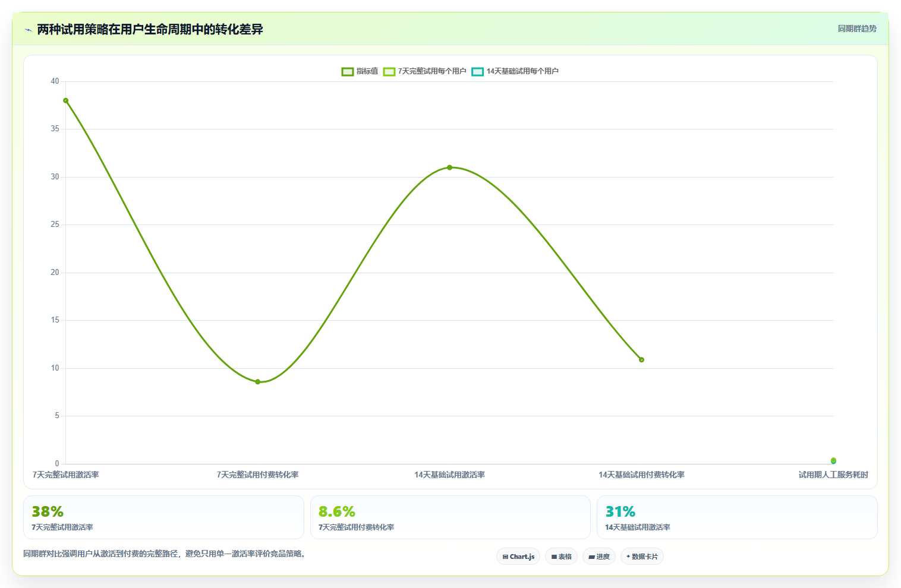Click the y-axis value 40
The height and width of the screenshot is (588, 901).
tap(55, 81)
